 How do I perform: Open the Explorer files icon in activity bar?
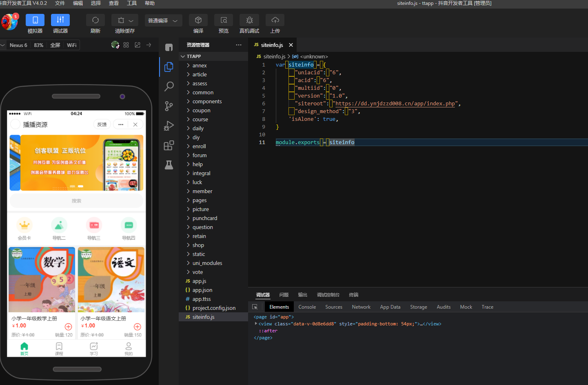(x=169, y=67)
